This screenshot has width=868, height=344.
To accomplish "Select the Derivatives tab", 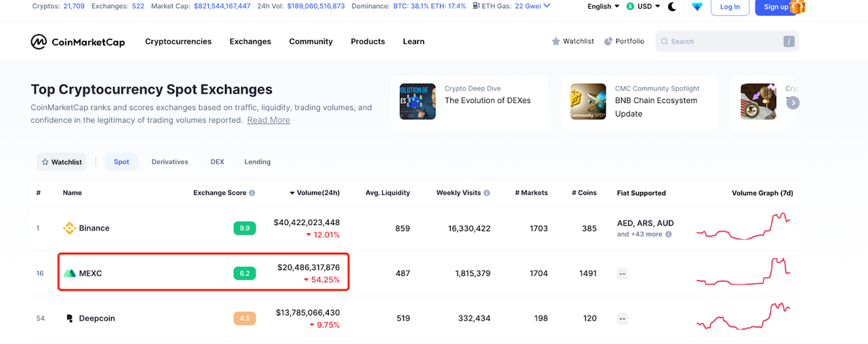I will pos(170,162).
